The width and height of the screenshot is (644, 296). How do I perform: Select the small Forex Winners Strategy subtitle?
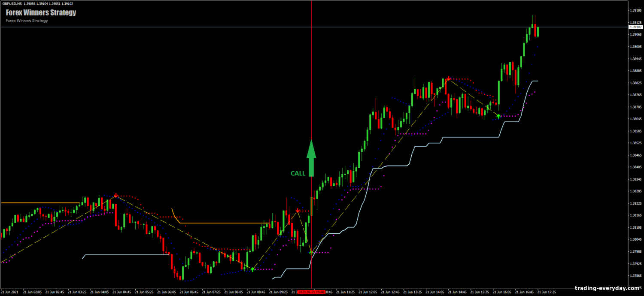pos(27,21)
